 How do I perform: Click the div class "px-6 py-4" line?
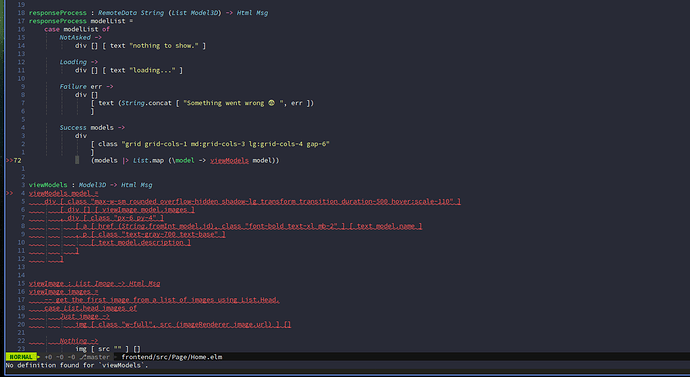click(112, 218)
